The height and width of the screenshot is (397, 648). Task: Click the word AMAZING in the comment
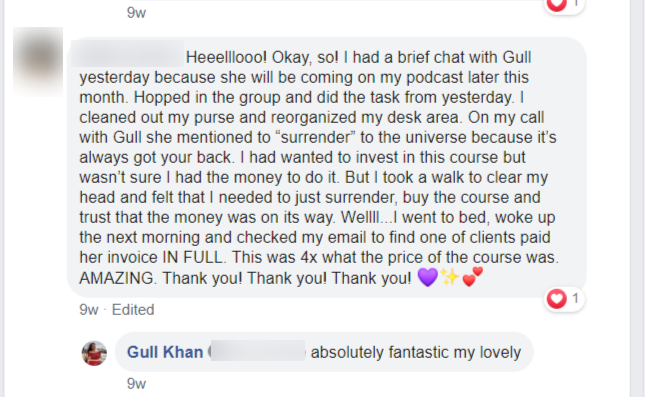pyautogui.click(x=118, y=278)
